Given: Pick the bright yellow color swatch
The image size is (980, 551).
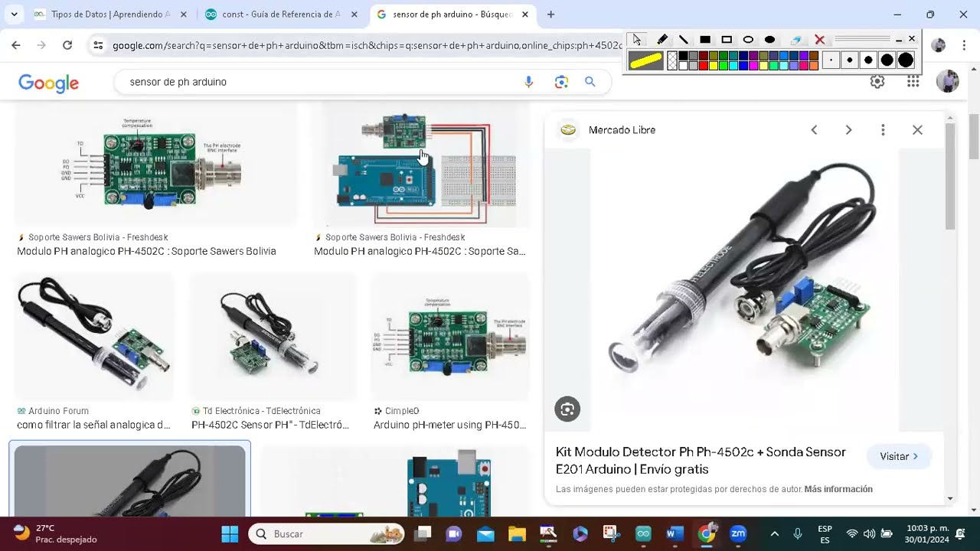Looking at the screenshot, I should (x=714, y=66).
